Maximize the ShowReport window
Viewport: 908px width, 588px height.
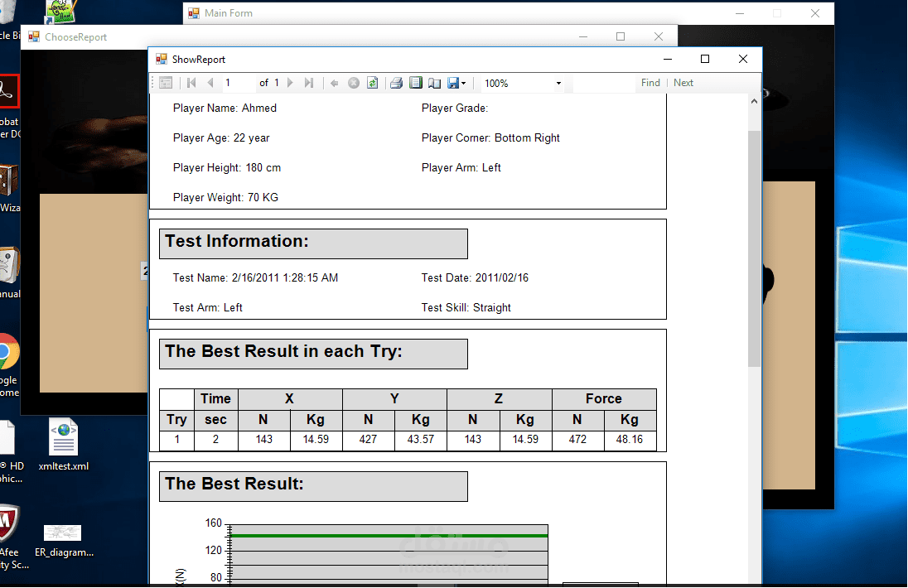click(x=705, y=59)
